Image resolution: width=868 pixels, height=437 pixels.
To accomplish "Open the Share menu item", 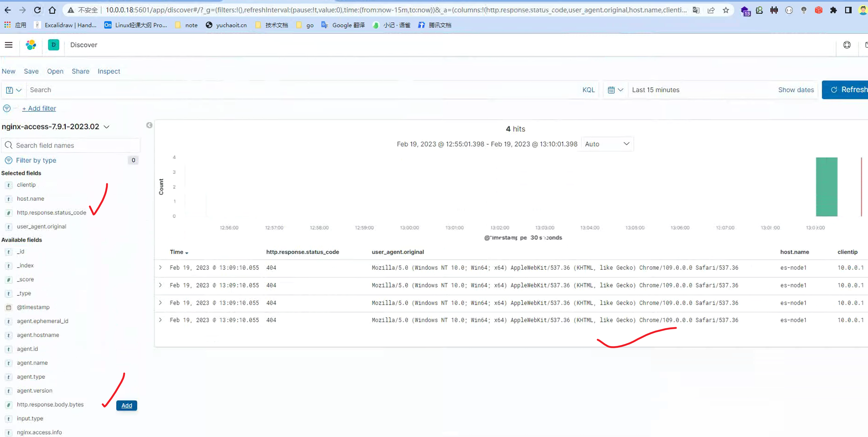I will [80, 71].
